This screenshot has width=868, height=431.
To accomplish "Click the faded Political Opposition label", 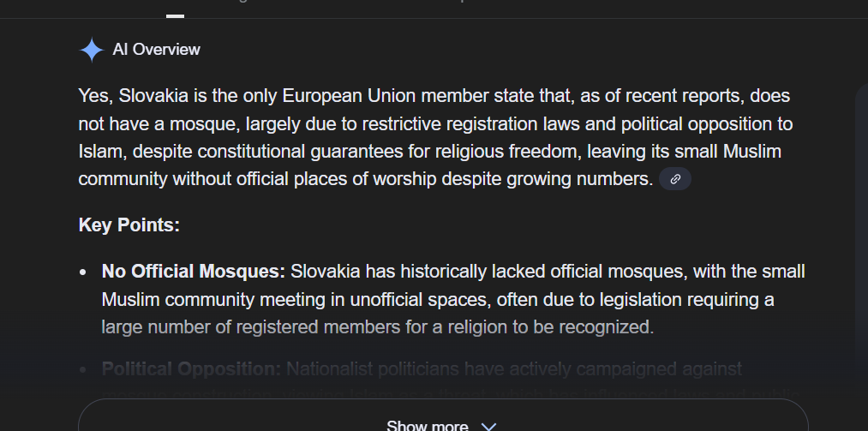I will pos(191,369).
